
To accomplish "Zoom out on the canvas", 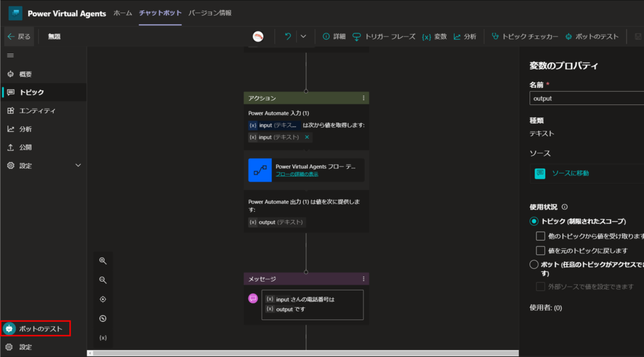I will [103, 280].
